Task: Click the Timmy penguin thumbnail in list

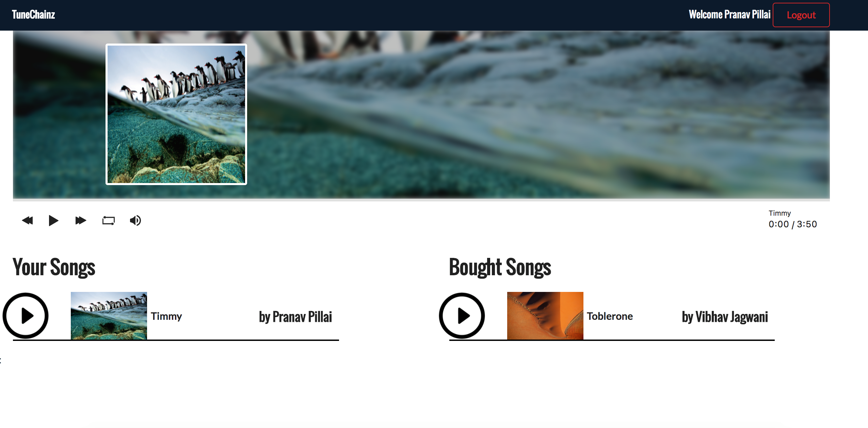Action: [x=109, y=315]
